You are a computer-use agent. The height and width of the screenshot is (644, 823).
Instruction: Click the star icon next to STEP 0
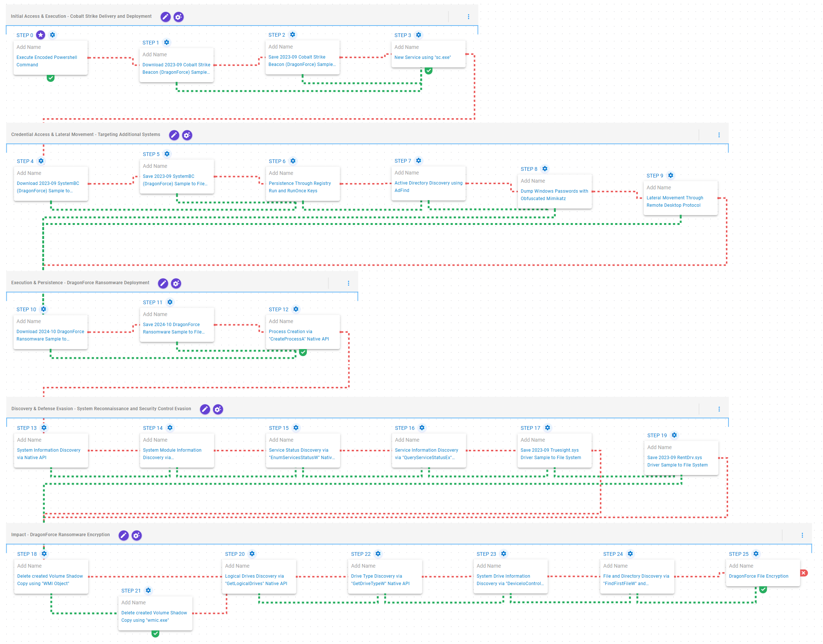pos(41,35)
